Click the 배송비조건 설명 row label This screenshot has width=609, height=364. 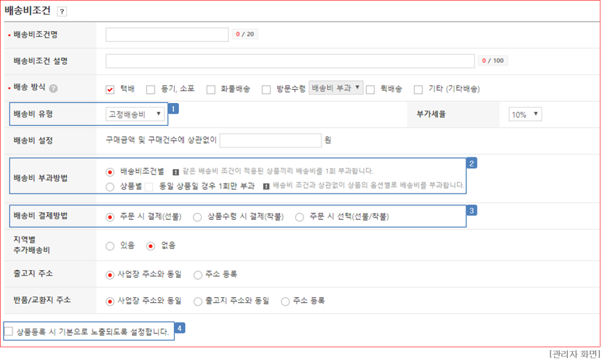40,61
